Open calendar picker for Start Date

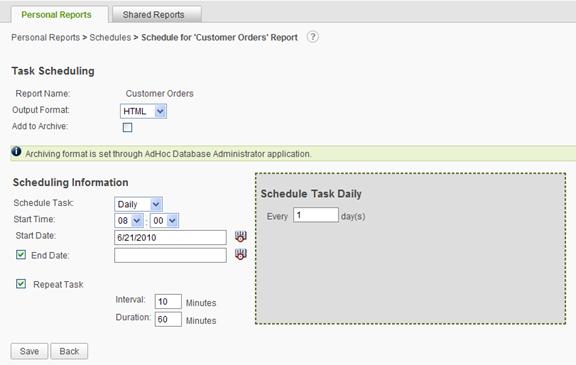[x=241, y=237]
